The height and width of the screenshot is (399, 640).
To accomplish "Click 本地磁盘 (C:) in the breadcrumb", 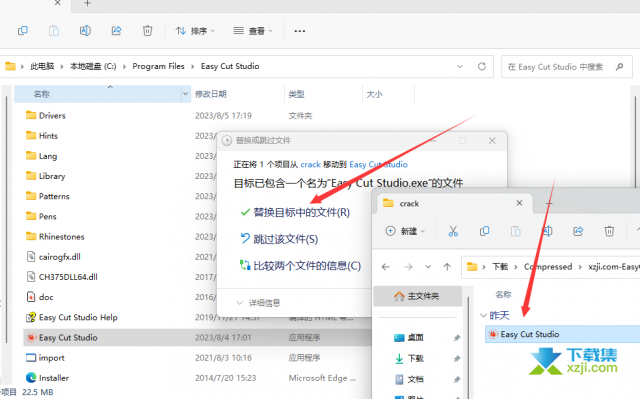I will 93,66.
